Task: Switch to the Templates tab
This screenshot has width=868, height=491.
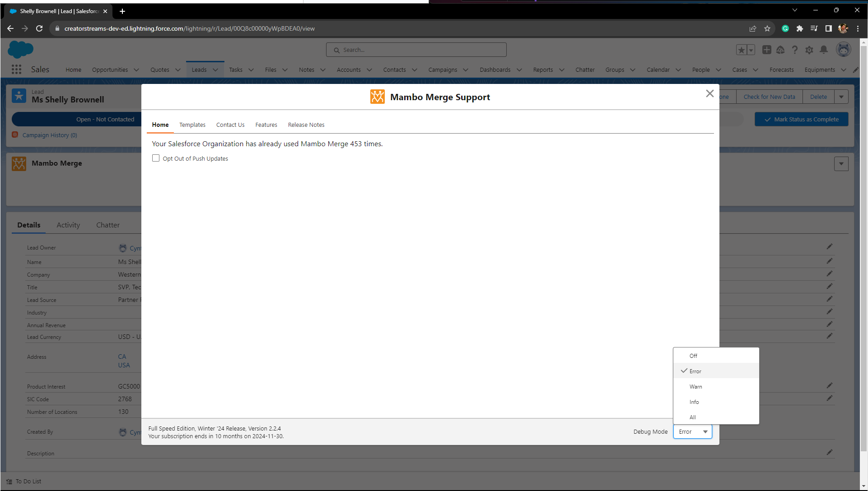Action: coord(192,125)
